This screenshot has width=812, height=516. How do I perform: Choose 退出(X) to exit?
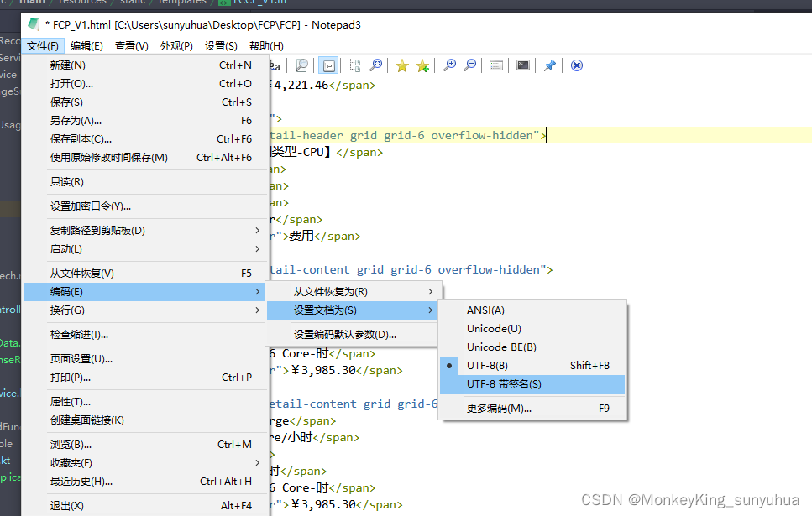point(144,506)
